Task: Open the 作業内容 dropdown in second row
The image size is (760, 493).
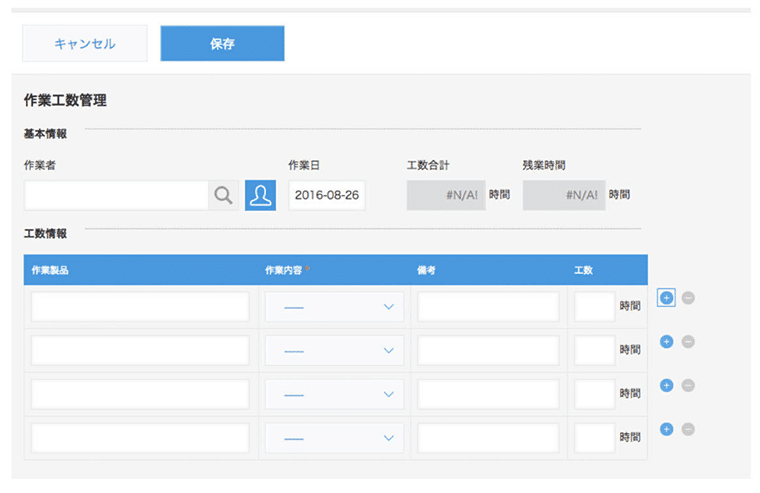Action: click(335, 351)
